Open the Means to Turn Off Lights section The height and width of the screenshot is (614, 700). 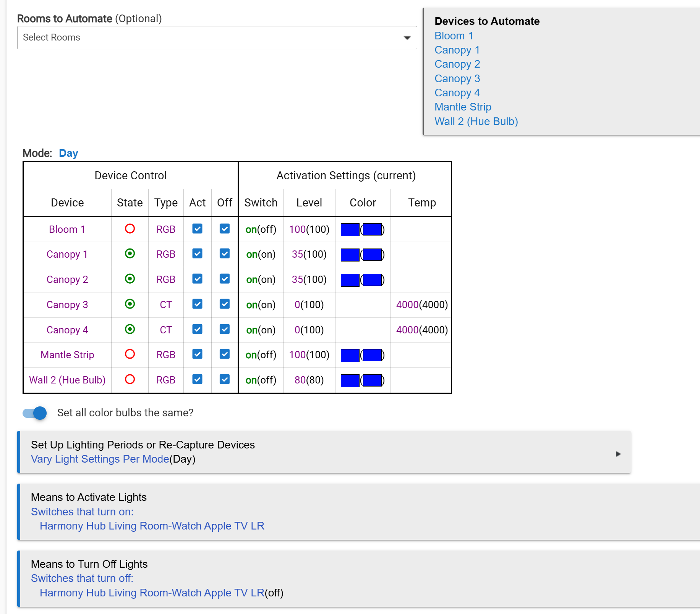(89, 564)
